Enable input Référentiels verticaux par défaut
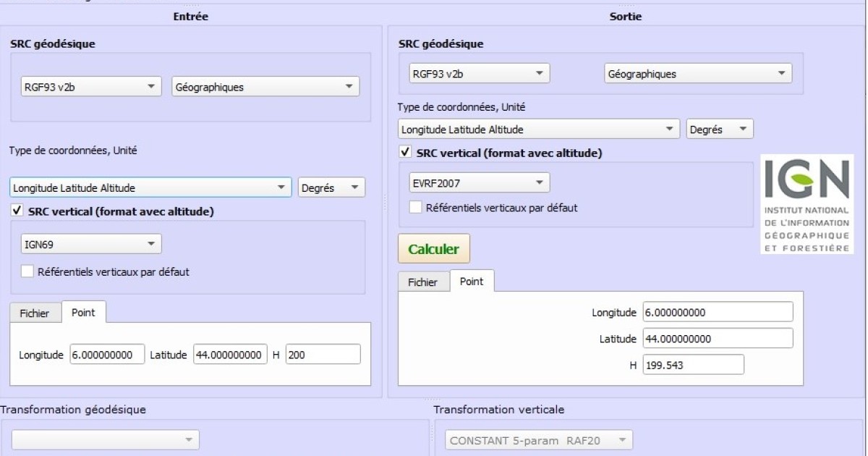The width and height of the screenshot is (868, 456). click(x=27, y=272)
